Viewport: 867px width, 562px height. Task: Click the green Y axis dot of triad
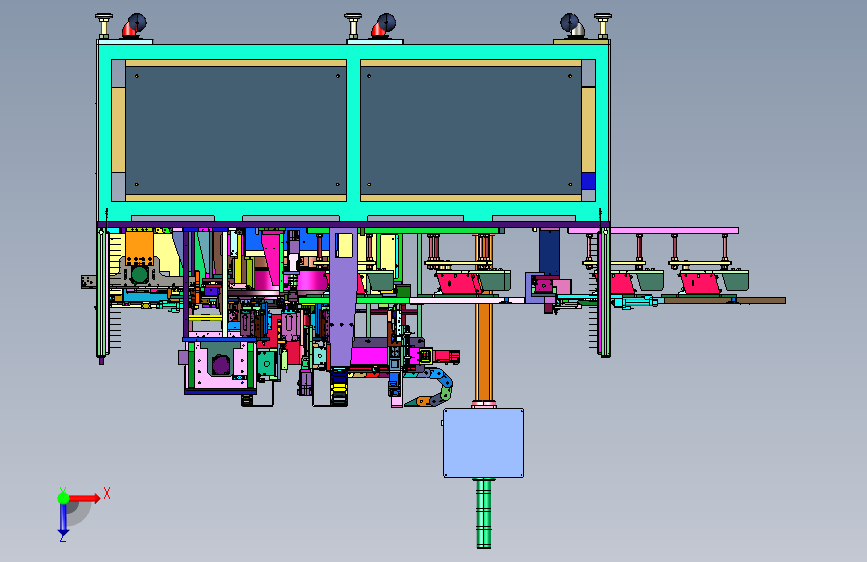(63, 498)
